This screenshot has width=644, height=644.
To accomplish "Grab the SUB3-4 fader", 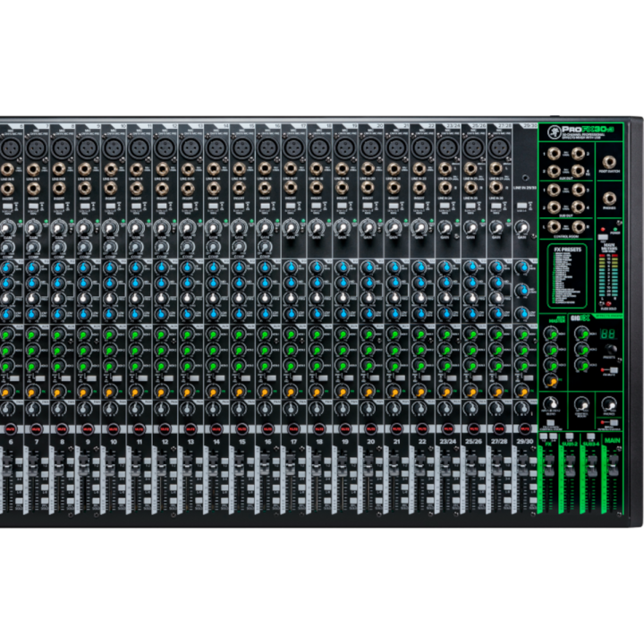I will (591, 464).
